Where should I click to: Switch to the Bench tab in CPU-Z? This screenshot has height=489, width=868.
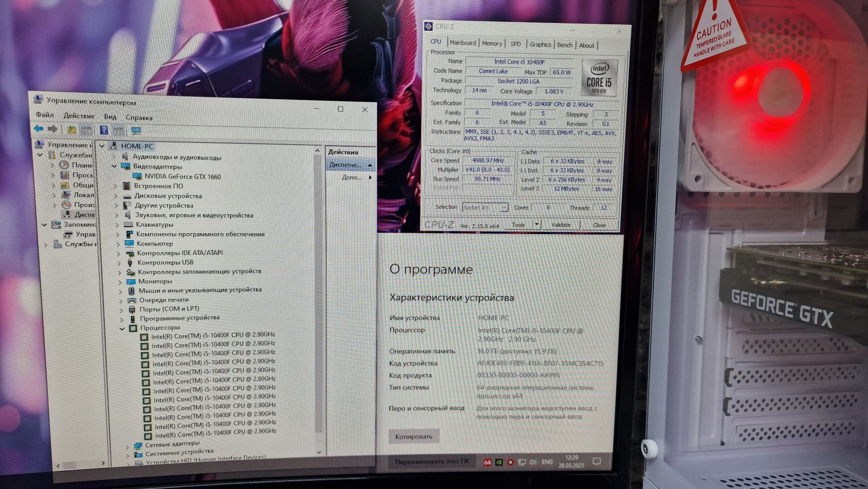point(565,45)
